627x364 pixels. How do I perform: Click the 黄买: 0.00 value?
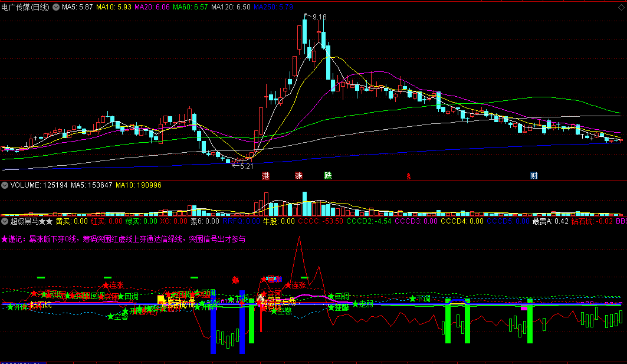pos(71,221)
